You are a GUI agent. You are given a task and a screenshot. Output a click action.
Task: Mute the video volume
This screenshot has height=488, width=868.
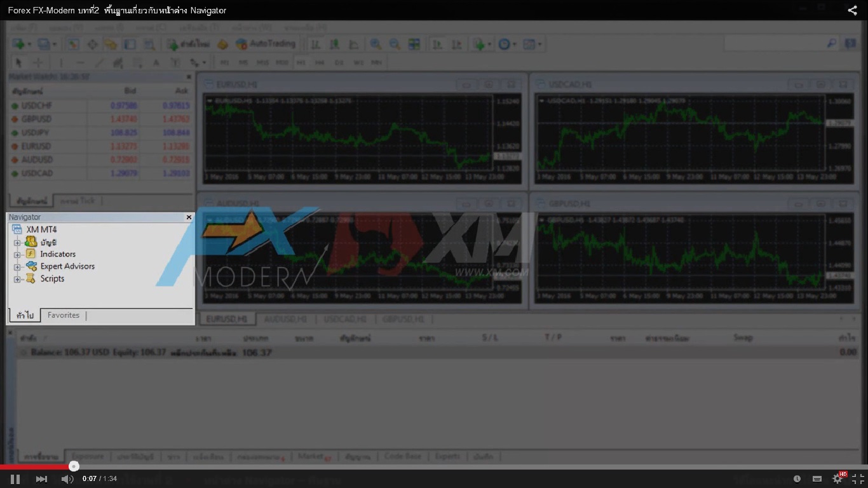click(x=67, y=479)
